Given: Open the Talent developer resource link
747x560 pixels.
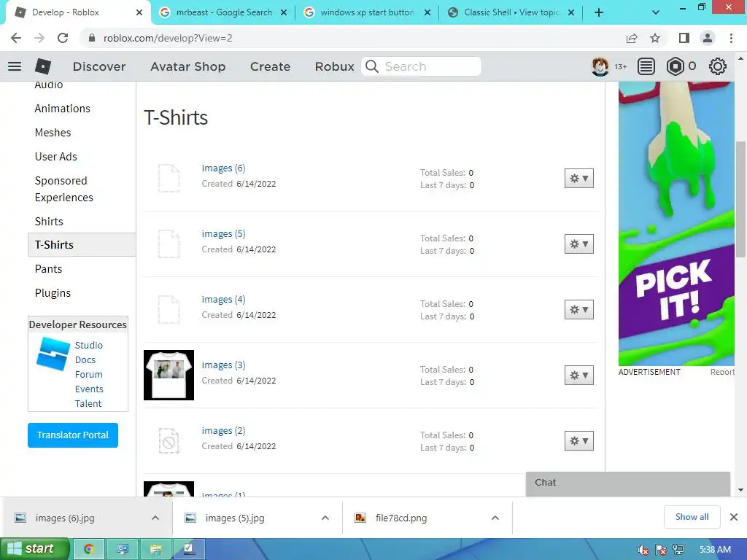Looking at the screenshot, I should pyautogui.click(x=88, y=404).
